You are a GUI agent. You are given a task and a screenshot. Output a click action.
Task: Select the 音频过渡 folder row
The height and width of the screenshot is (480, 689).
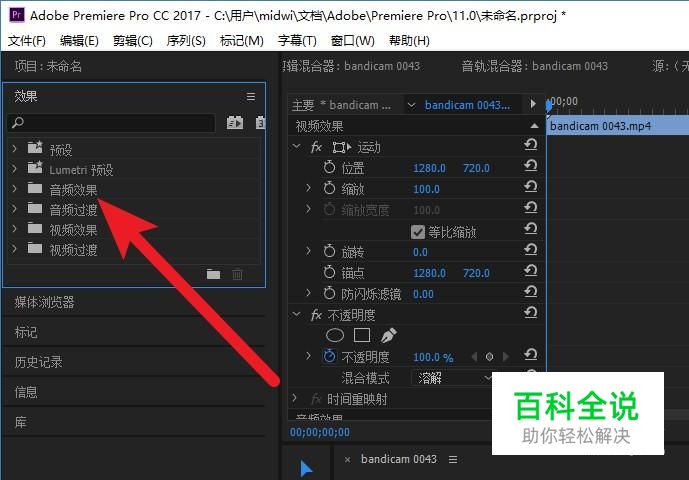click(x=134, y=209)
